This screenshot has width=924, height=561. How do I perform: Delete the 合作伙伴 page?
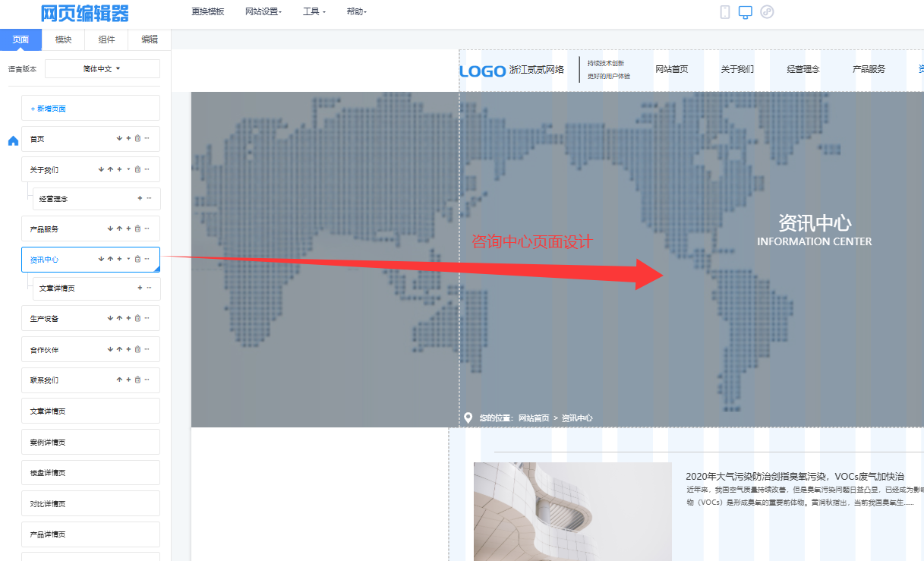(137, 349)
